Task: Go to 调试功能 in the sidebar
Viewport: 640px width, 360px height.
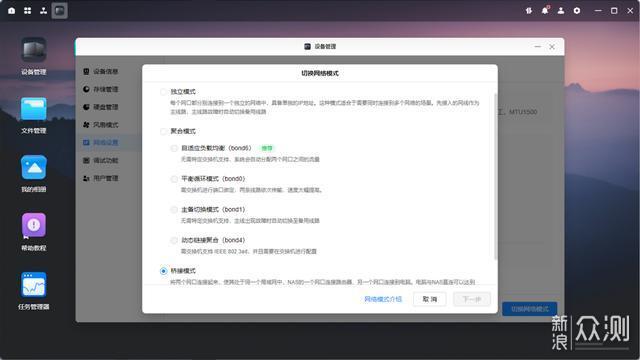Action: click(101, 160)
